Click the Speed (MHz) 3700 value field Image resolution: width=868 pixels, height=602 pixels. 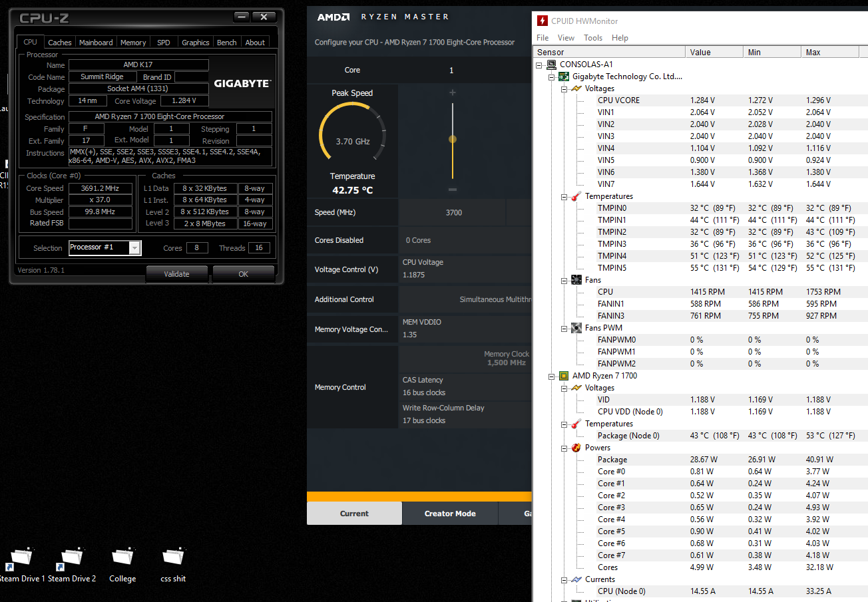pos(453,213)
